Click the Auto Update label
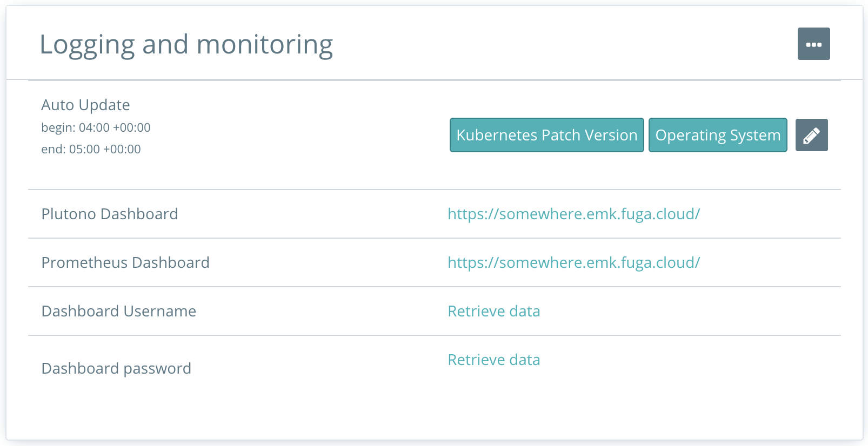 click(x=85, y=105)
